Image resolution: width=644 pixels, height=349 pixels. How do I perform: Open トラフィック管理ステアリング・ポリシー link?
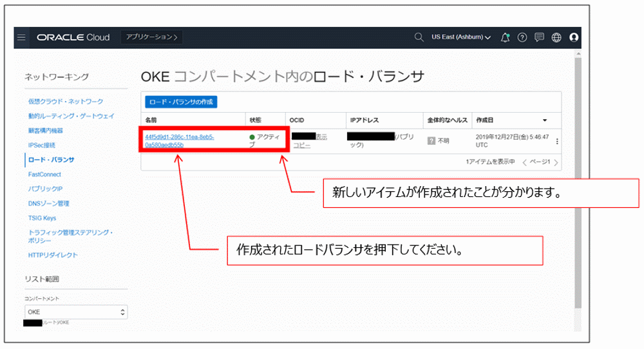pyautogui.click(x=70, y=236)
